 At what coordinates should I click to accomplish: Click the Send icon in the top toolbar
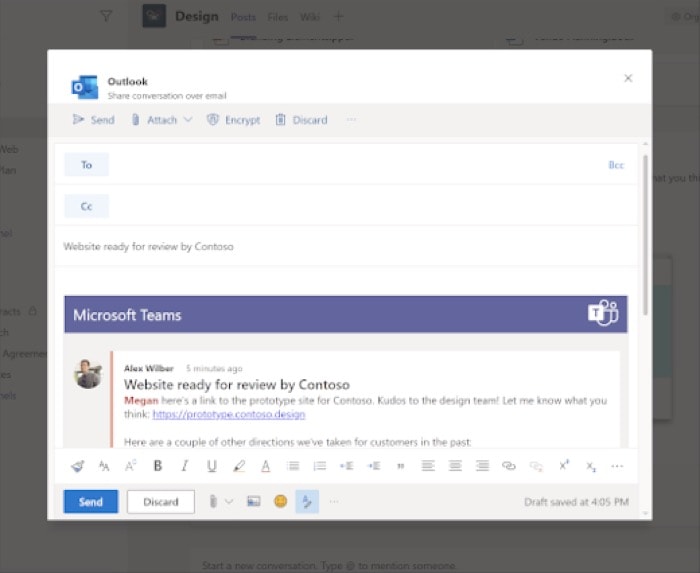pyautogui.click(x=78, y=119)
